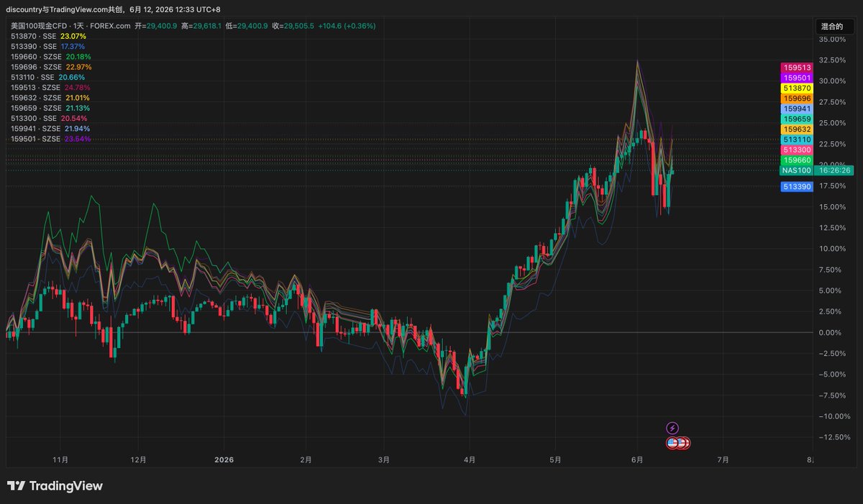Screen dimensions: 863x504
Task: Click the NAS100 price scale label
Action: coord(797,170)
